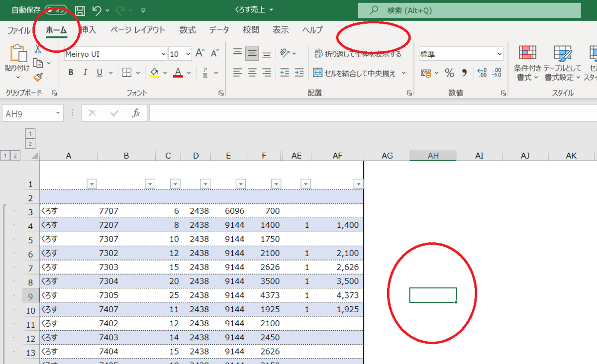597x364 pixels.
Task: Open the filter dropdown in column AF
Action: tap(359, 184)
